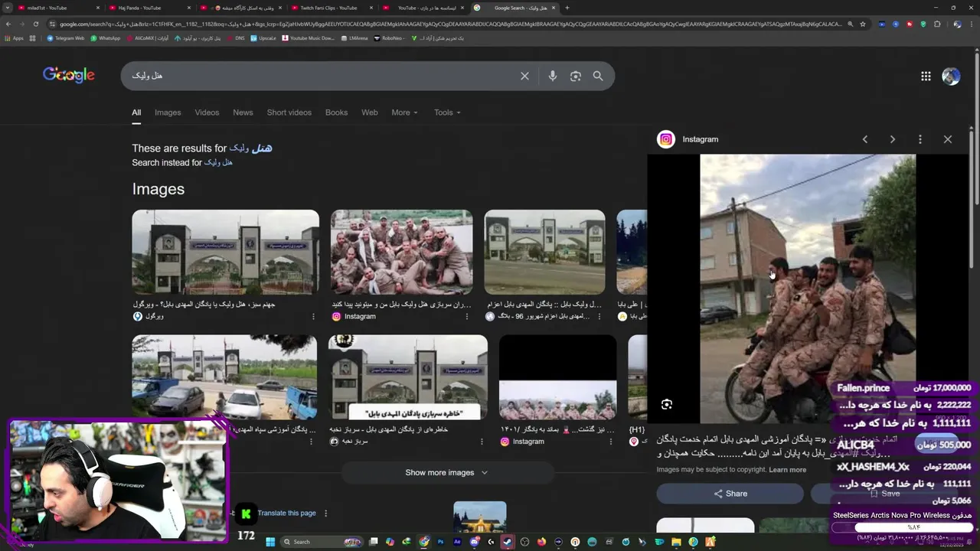Screen dimensions: 980x551
Task: Clear the Google search box text
Action: tap(524, 76)
